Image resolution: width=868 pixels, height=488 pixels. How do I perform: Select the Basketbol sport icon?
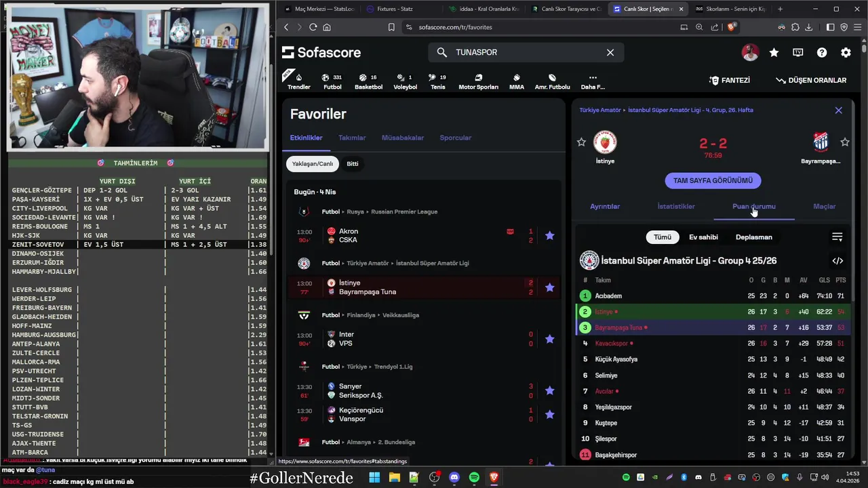pyautogui.click(x=368, y=81)
